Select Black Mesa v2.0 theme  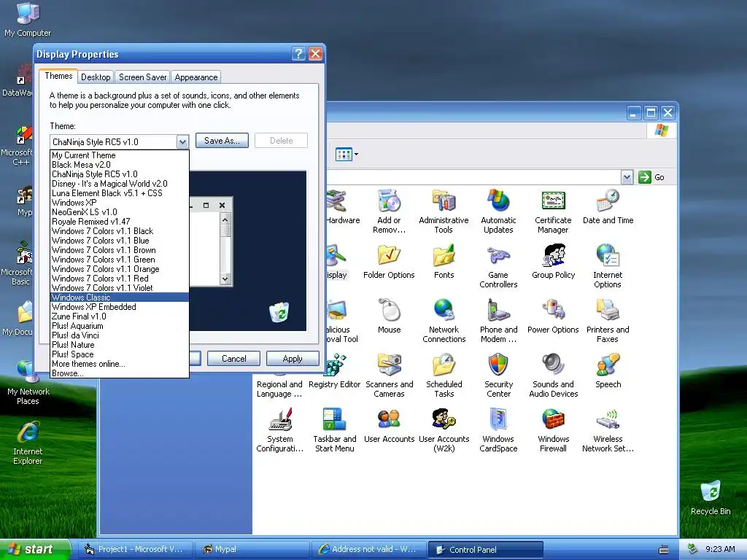coord(120,164)
